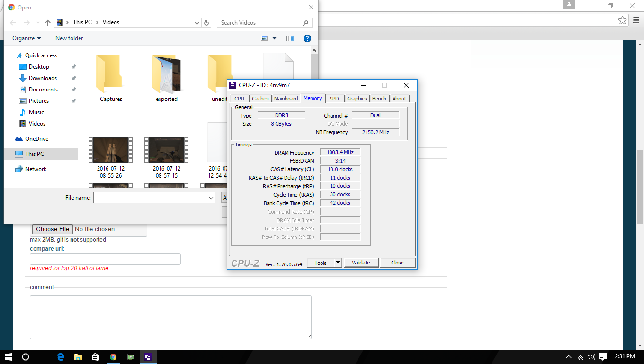
Task: Select Downloads in the navigation pane
Action: [x=43, y=78]
